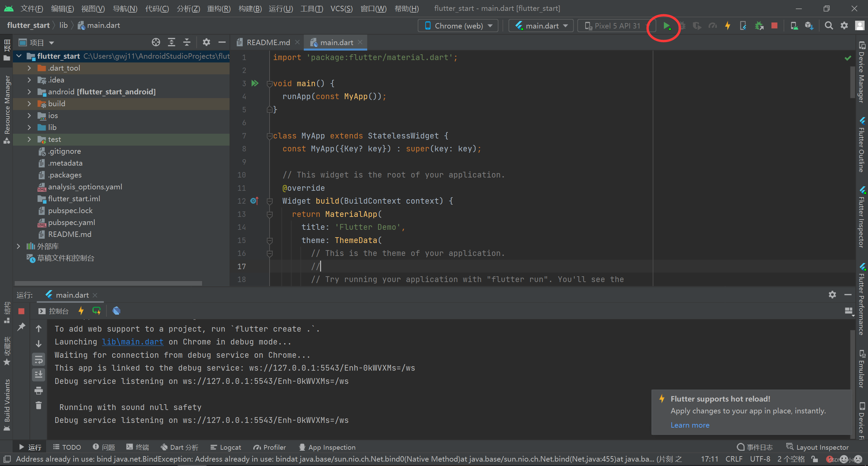
Task: Toggle scroll to end in Run console
Action: coord(39,375)
